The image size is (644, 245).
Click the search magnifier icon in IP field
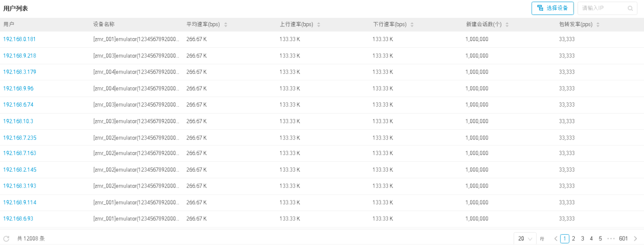click(630, 9)
